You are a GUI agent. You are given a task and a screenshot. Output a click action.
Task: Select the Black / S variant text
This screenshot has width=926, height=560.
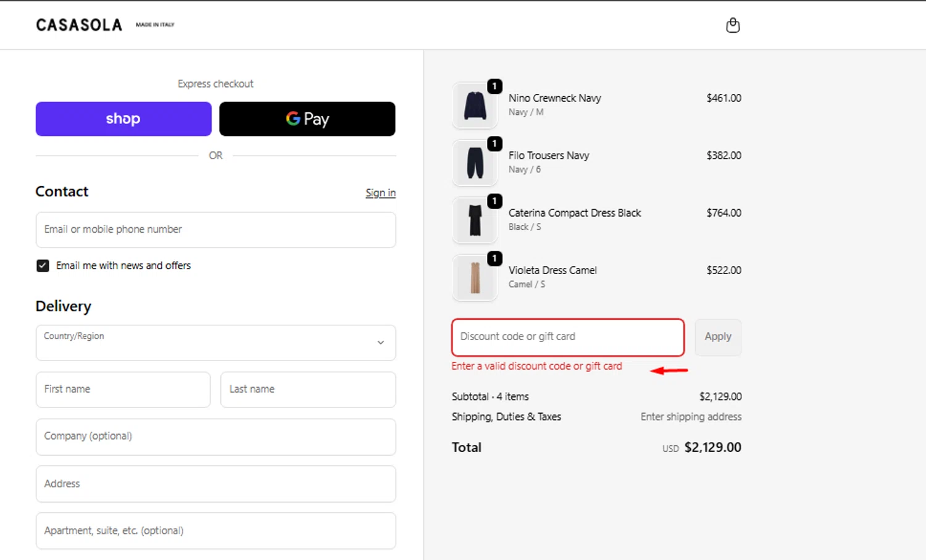(525, 227)
